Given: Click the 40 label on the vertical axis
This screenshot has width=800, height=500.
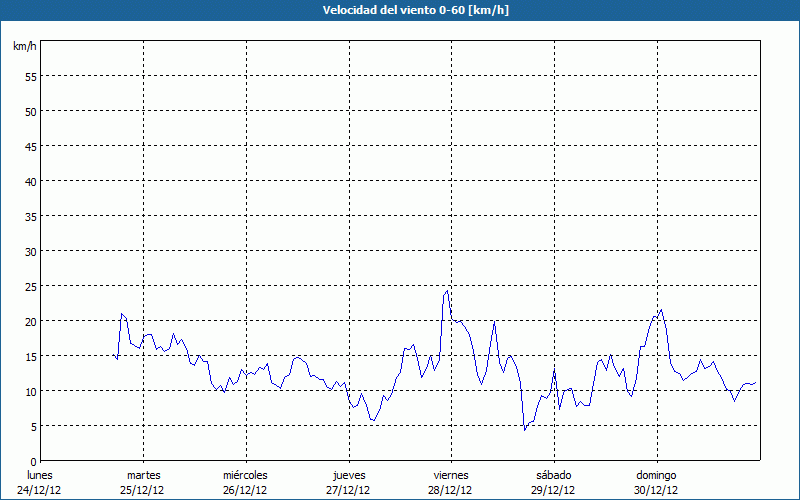Looking at the screenshot, I should [30, 181].
